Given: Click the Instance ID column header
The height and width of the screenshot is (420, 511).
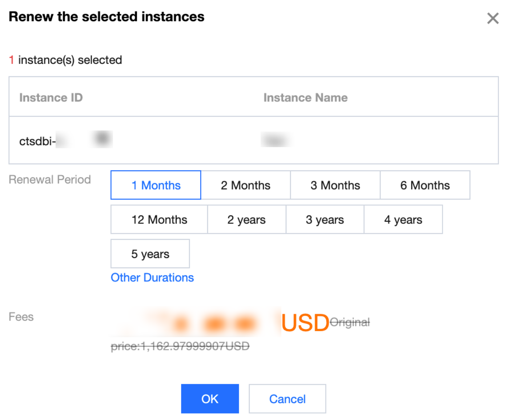Looking at the screenshot, I should (51, 98).
